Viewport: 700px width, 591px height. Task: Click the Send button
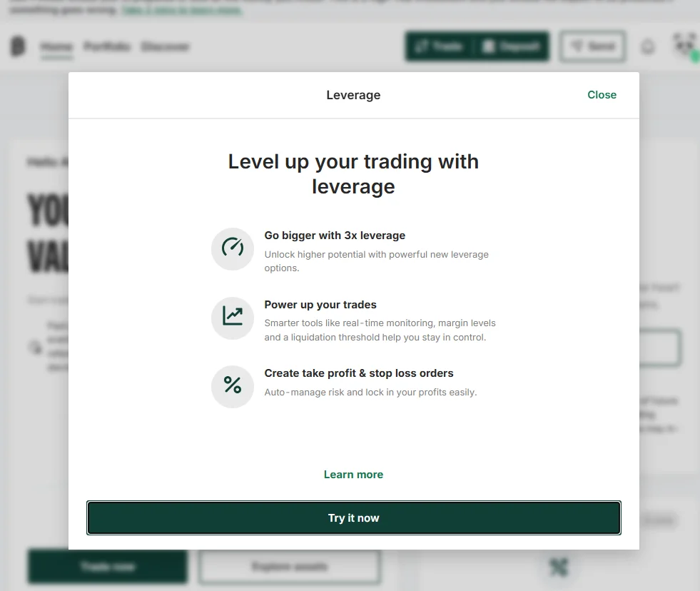pos(592,46)
